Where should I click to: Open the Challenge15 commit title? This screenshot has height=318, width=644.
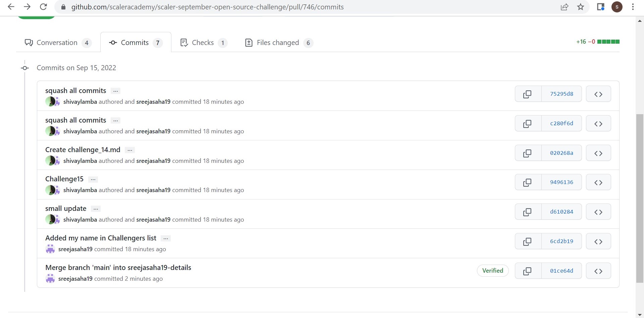[64, 179]
